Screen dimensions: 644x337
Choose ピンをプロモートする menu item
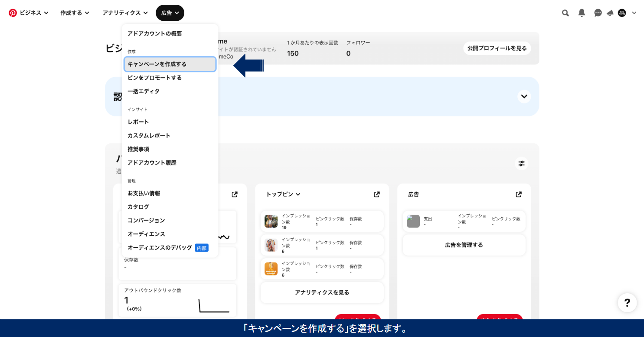tap(154, 78)
